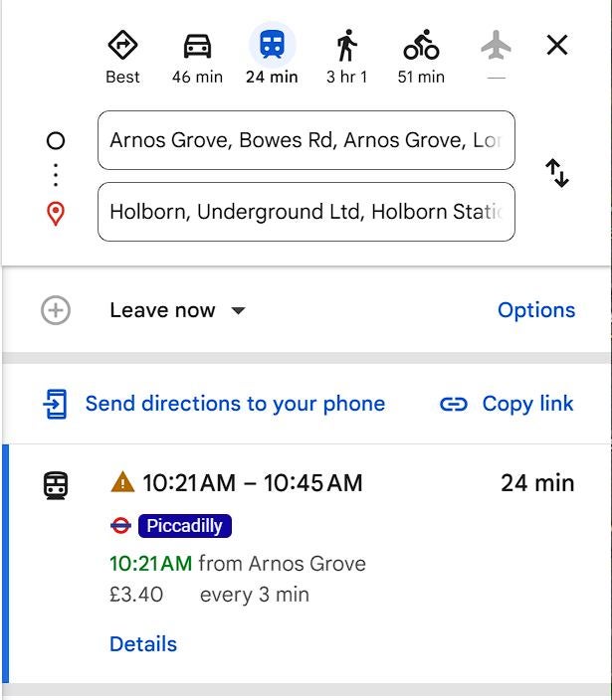The height and width of the screenshot is (700, 612).
Task: Choose the walking travel mode
Action: click(x=346, y=46)
